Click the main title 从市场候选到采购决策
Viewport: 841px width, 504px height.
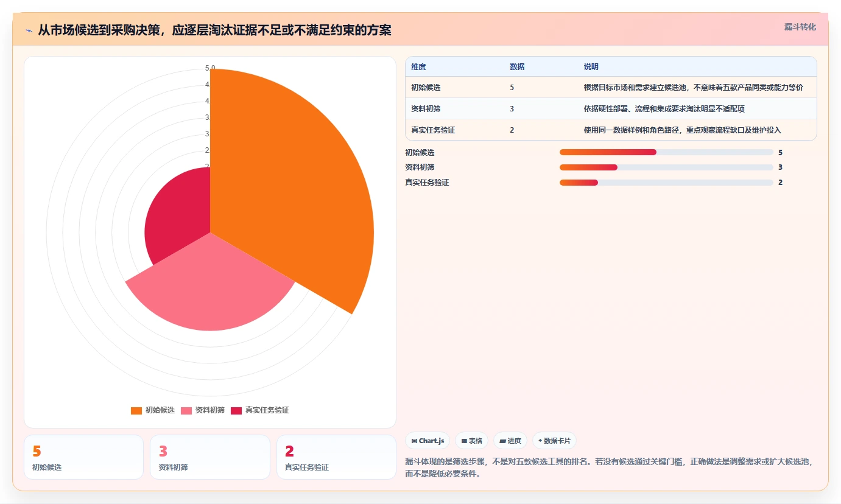point(214,30)
